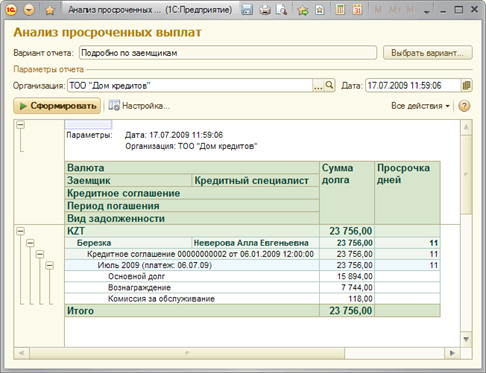Click the Сформировать button

[x=57, y=106]
